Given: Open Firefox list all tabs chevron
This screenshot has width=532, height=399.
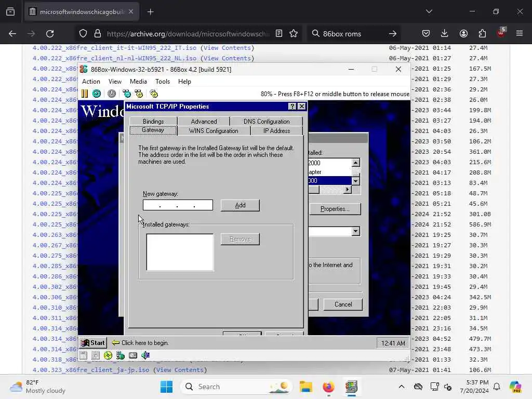Looking at the screenshot, I should click(429, 11).
